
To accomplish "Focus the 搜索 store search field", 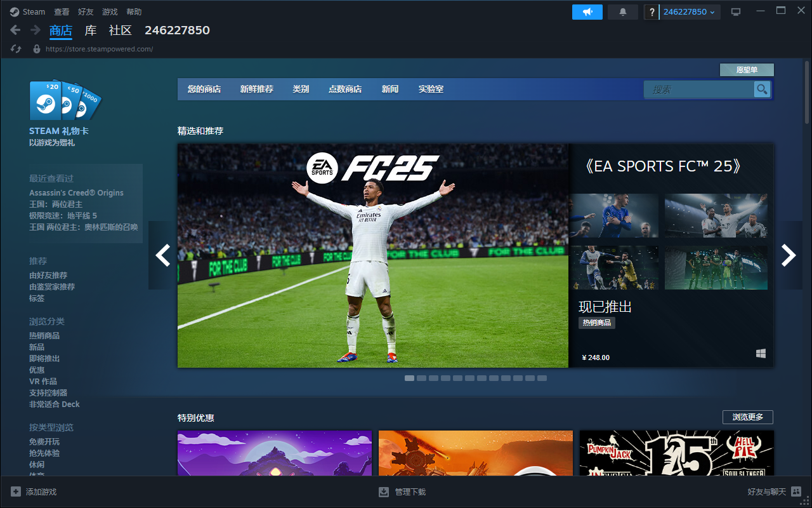I will [x=700, y=90].
